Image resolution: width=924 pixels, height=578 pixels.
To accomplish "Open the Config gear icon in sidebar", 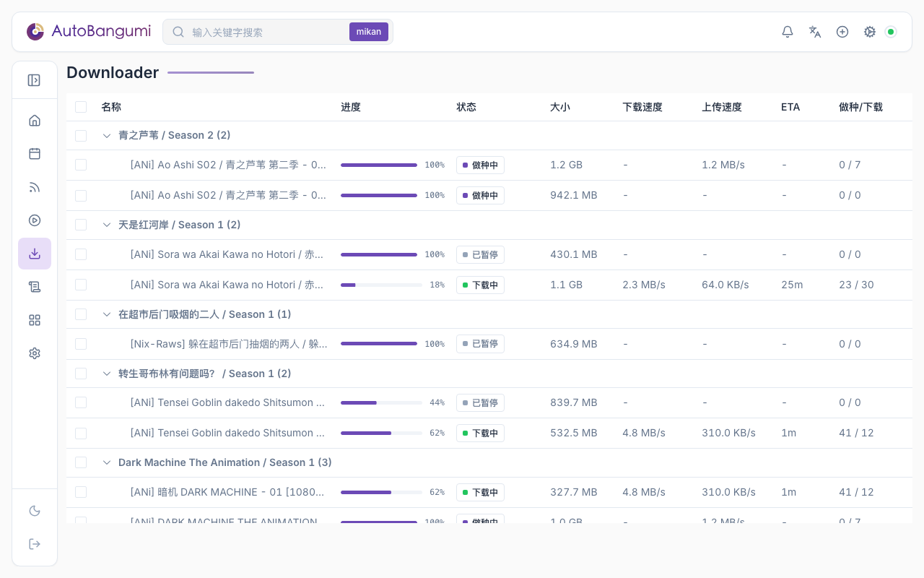I will pos(35,353).
